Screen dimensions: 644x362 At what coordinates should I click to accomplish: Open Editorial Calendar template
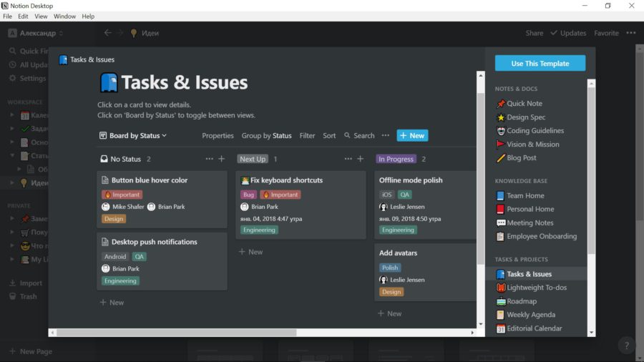[530, 328]
